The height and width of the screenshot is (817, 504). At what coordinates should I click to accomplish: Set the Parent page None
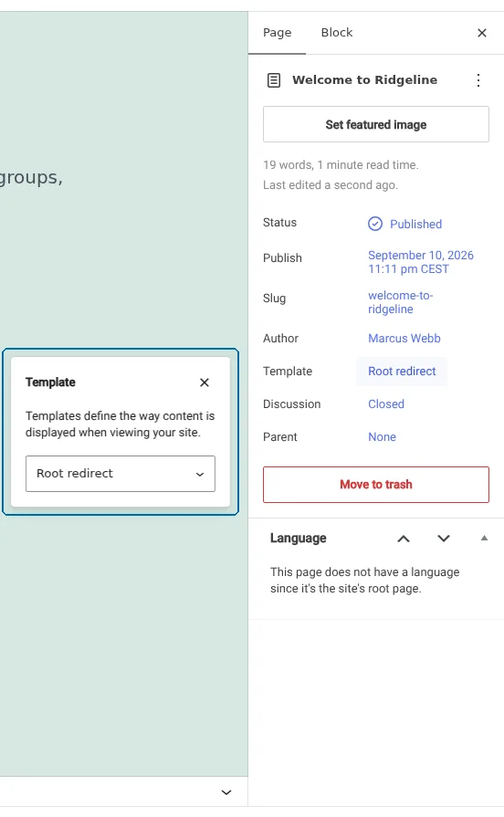[x=382, y=437]
